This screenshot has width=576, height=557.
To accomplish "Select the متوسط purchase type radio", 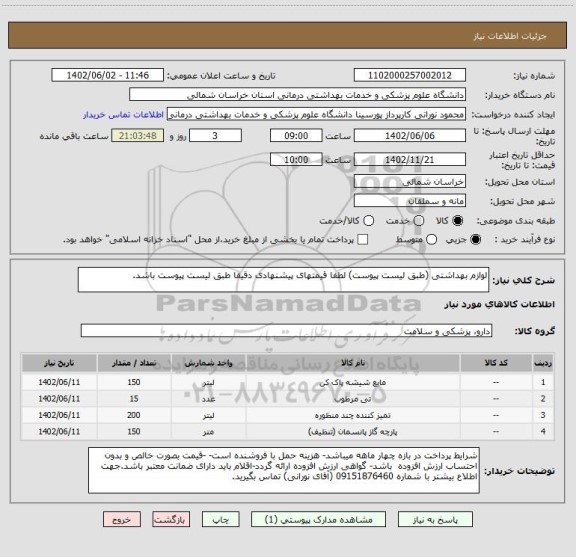I will click(431, 240).
